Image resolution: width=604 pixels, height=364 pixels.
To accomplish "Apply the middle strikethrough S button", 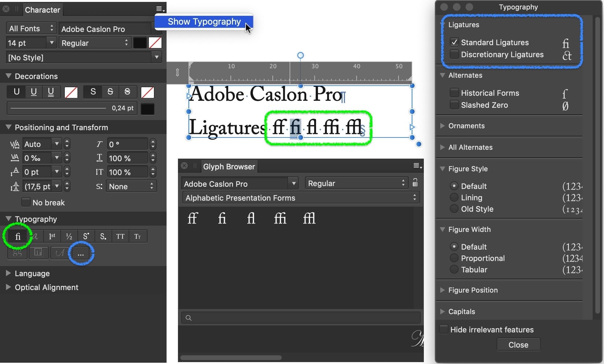I will (x=110, y=92).
